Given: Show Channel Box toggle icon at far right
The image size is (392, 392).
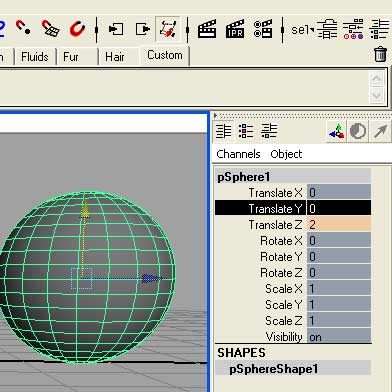Looking at the screenshot, I should pos(379,29).
